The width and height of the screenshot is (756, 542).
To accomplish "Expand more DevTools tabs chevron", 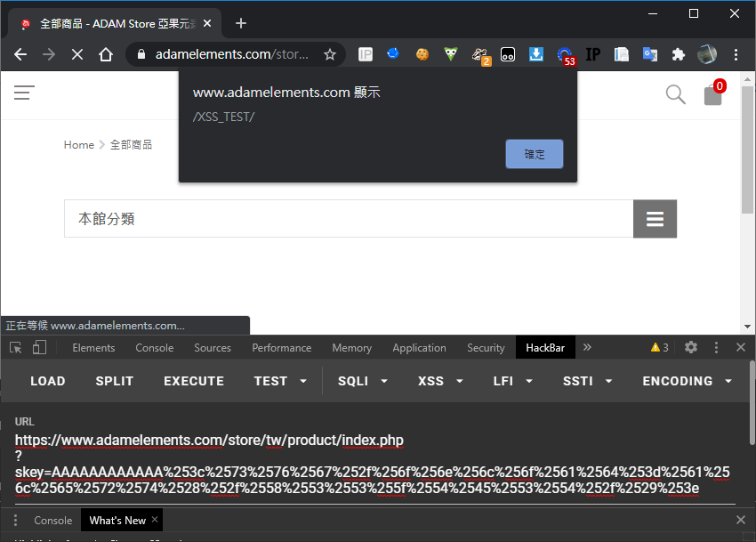I will pos(587,347).
